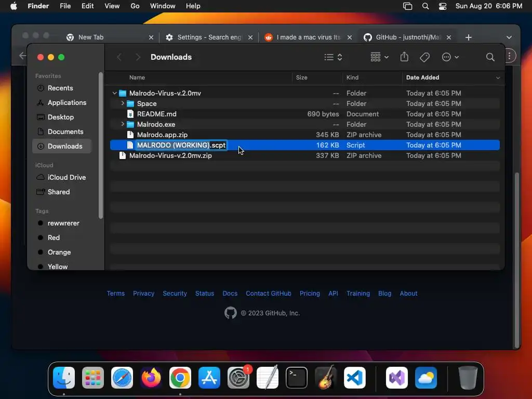This screenshot has width=532, height=399.
Task: Collapse the Malrodo-Virus-v.2.0mv folder
Action: (115, 93)
